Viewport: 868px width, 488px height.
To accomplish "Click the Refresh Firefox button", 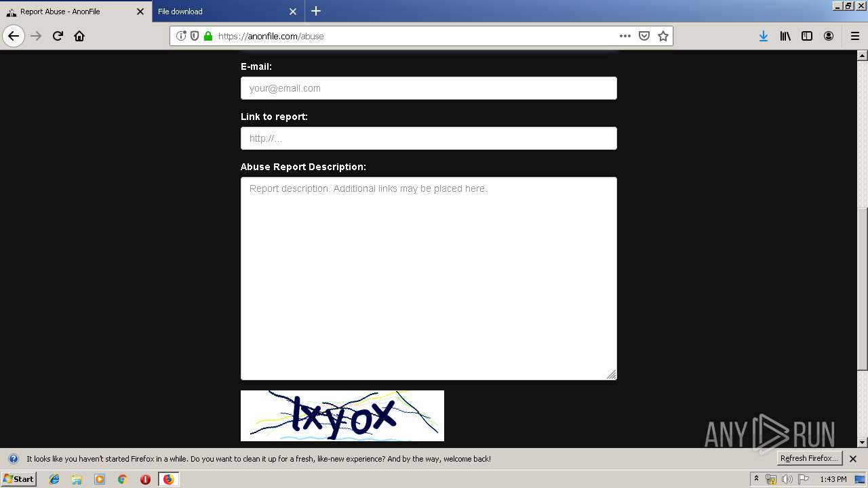I will (809, 458).
